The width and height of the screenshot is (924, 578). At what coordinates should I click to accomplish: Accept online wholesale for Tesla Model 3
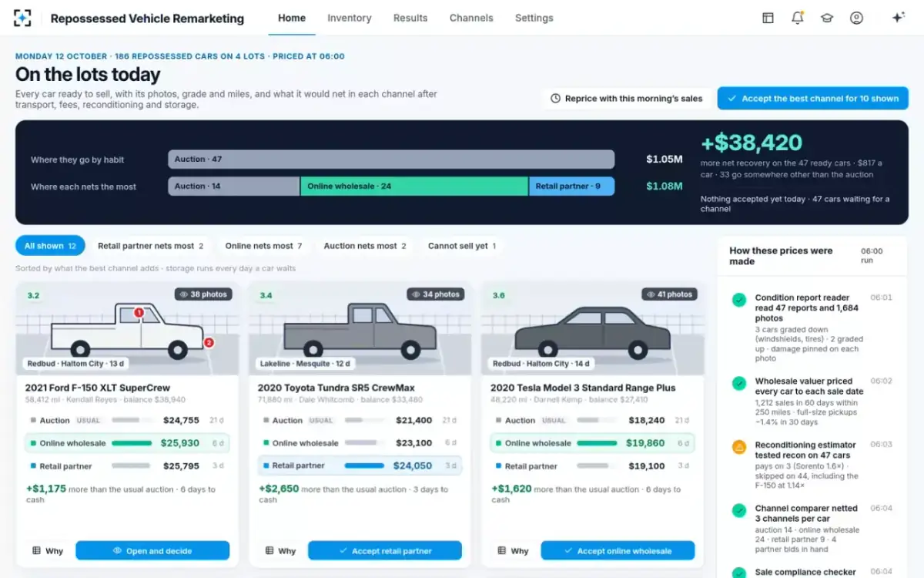[618, 551]
